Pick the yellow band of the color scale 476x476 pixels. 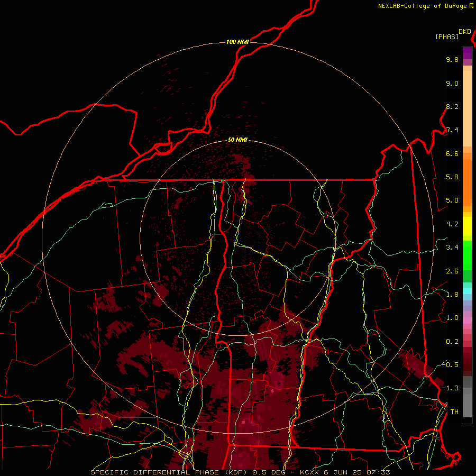click(x=467, y=226)
